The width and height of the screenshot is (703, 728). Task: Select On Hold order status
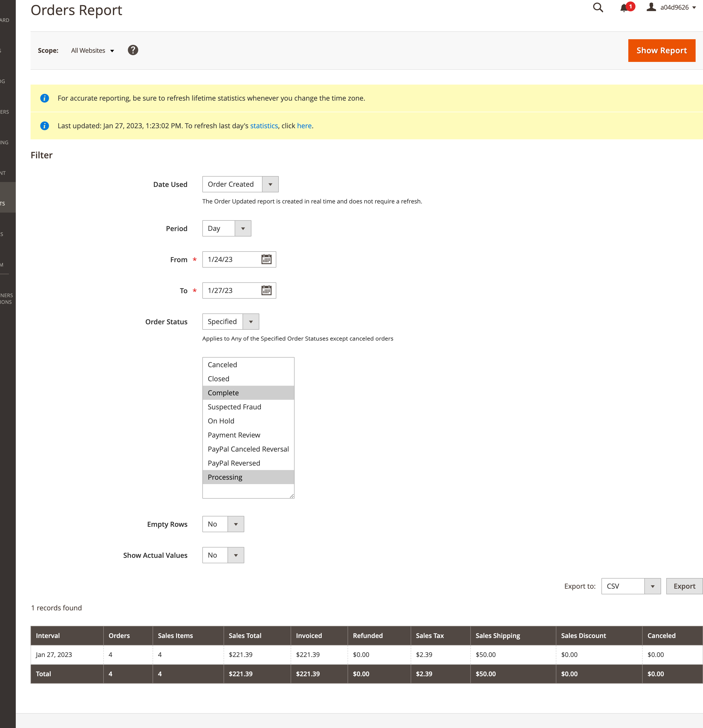pyautogui.click(x=221, y=421)
